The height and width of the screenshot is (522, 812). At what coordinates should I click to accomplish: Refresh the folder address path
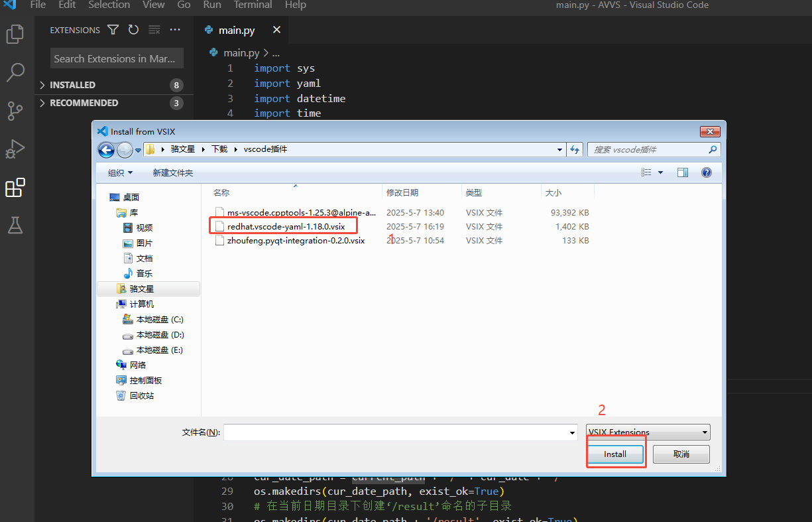575,150
